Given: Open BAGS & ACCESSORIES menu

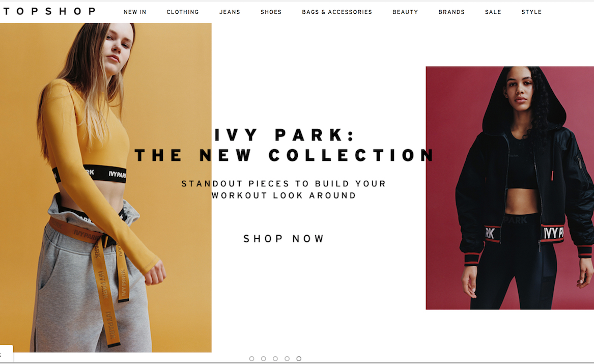Looking at the screenshot, I should point(337,12).
